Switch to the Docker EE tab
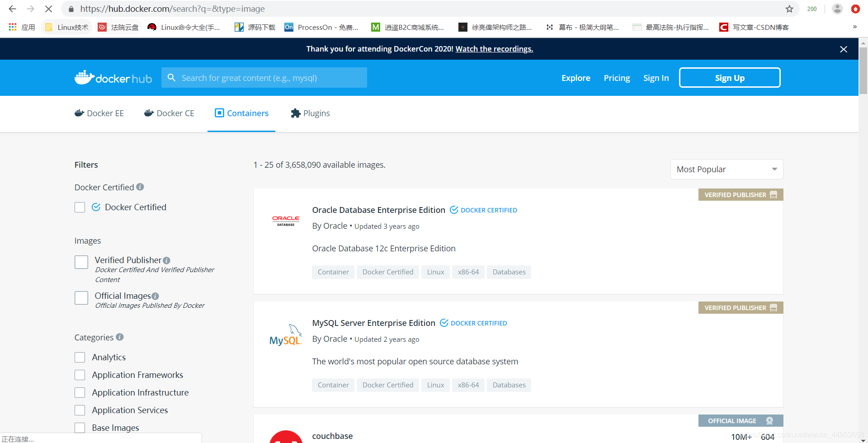 click(x=99, y=113)
